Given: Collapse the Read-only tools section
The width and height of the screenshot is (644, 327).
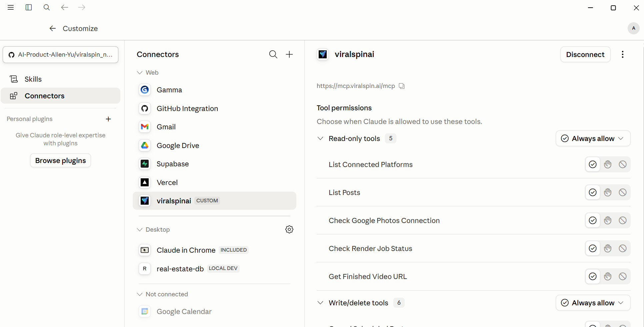Looking at the screenshot, I should [320, 138].
